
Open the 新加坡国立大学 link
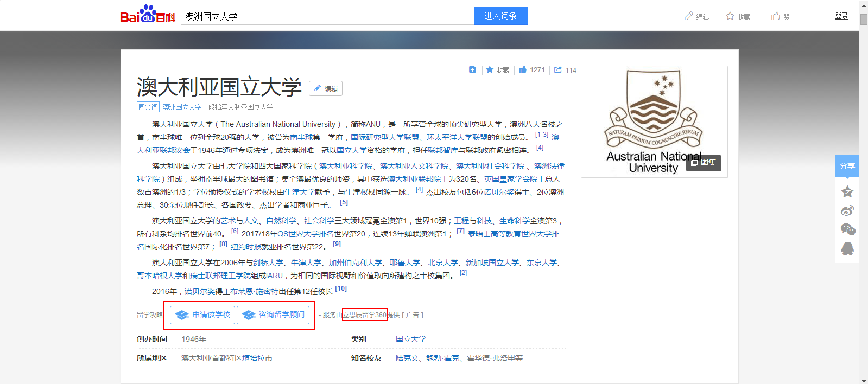coord(492,263)
